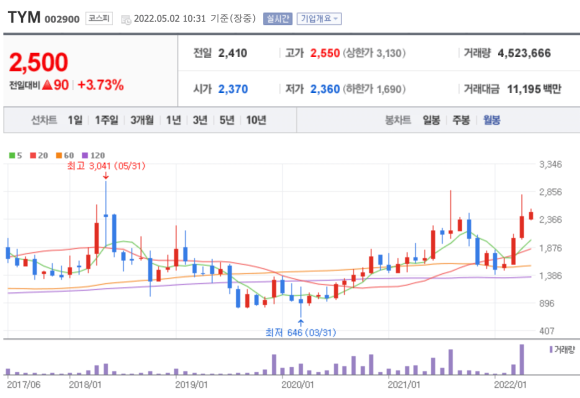Screen dimensions: 580x398
Task: Click the 하한가 1,690 lower limit text
Action: click(374, 89)
